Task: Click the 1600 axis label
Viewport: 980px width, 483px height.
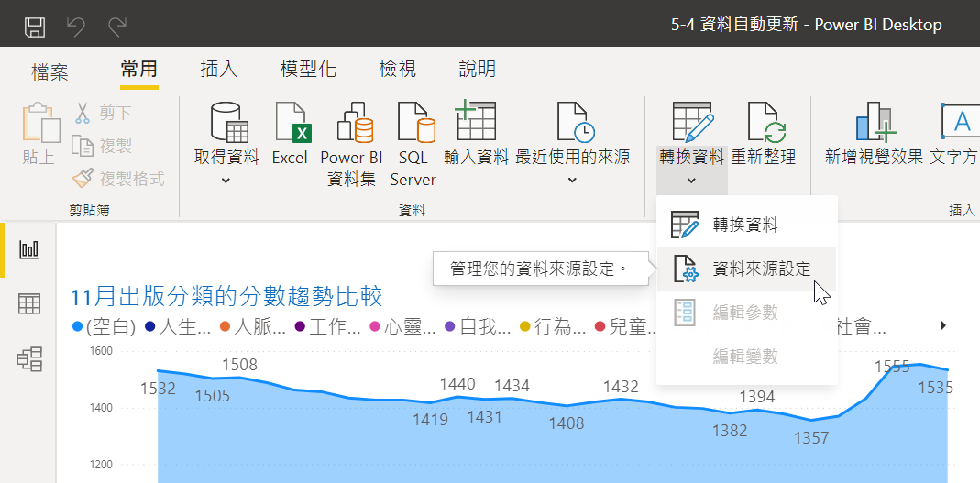Action: point(100,351)
